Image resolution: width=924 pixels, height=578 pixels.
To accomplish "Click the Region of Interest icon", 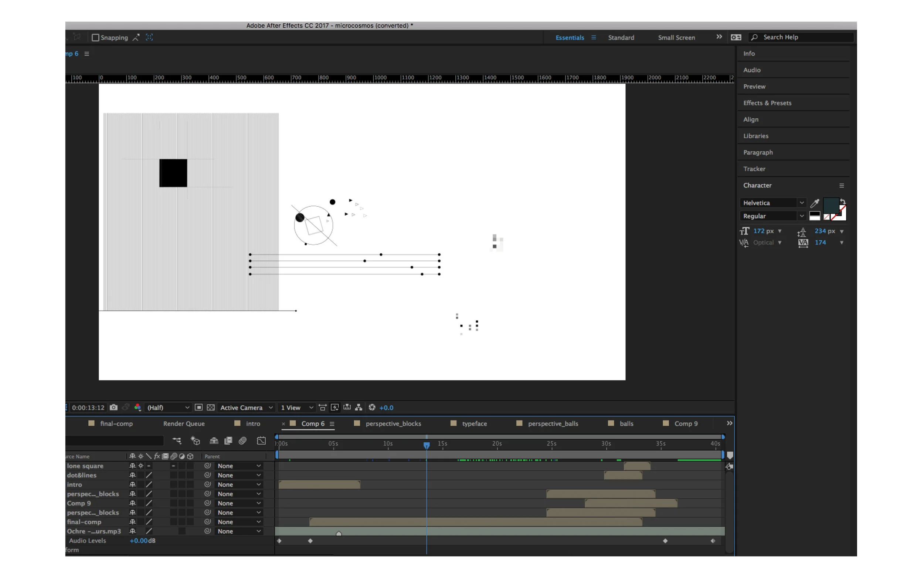I will [198, 408].
